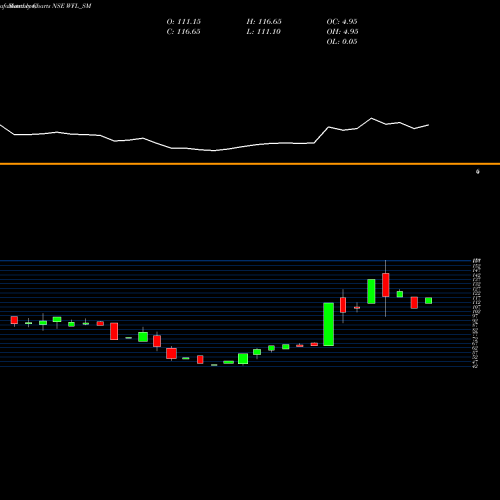Click the first red candle at far left
500x500 pixels.
tap(14, 320)
